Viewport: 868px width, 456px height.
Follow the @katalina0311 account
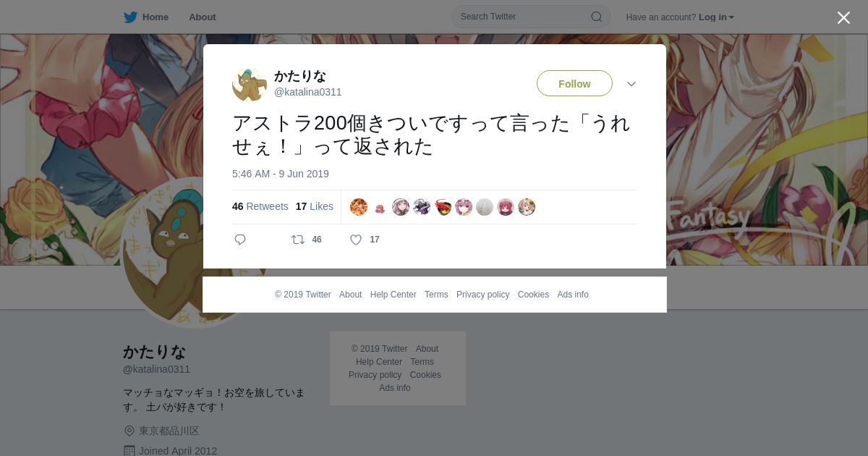(x=574, y=84)
